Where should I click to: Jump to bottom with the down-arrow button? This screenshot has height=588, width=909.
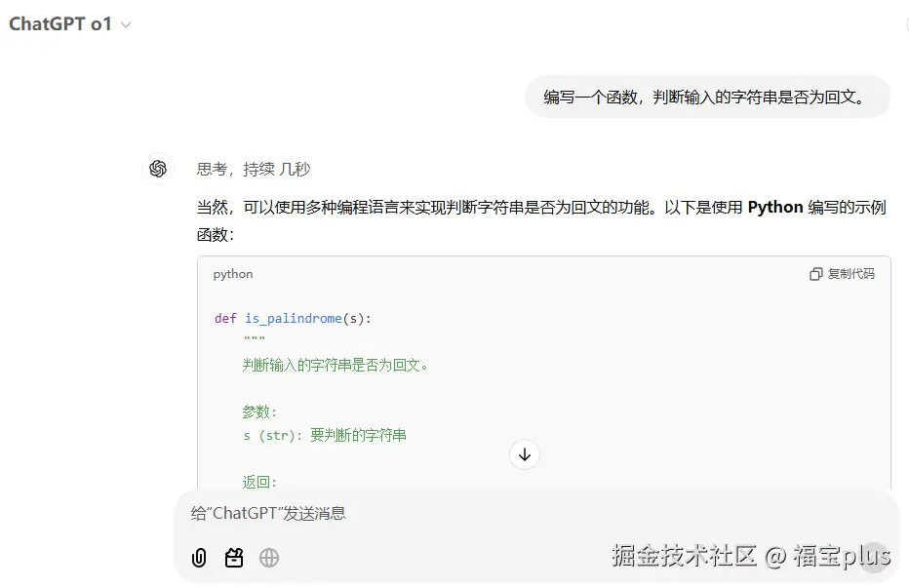tap(524, 454)
